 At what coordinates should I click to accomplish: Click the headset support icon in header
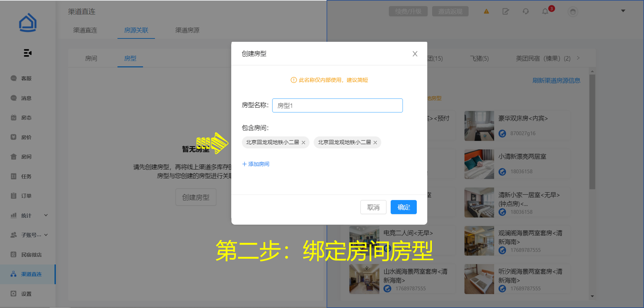pyautogui.click(x=526, y=11)
